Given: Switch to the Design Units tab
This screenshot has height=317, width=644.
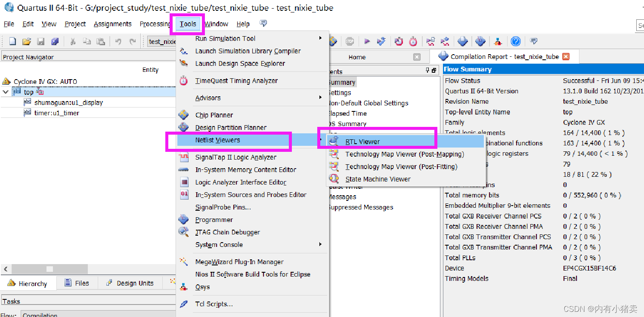Looking at the screenshot, I should [x=130, y=283].
